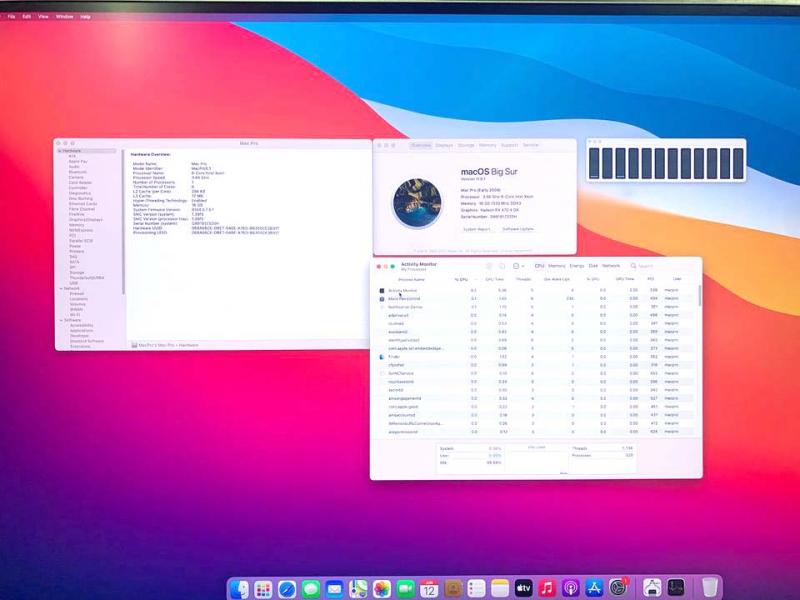Switch to the Memory tab in Activity Monitor
The width and height of the screenshot is (800, 600).
[x=557, y=266]
